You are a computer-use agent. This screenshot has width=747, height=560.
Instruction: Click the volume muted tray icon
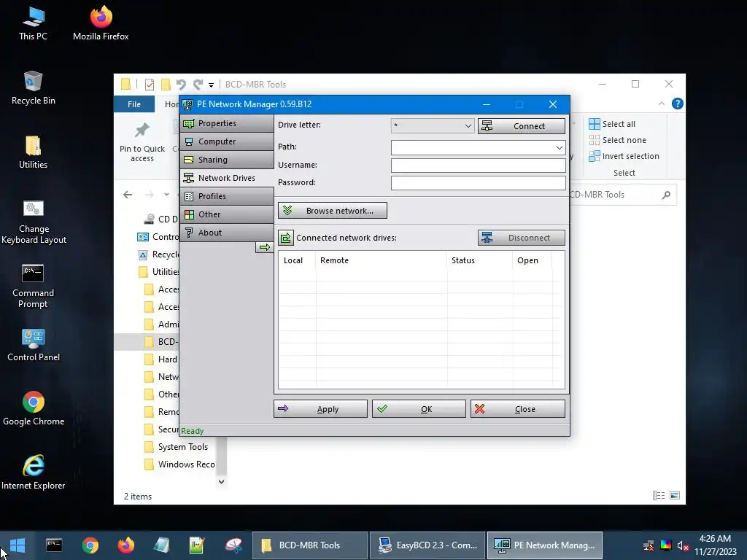pos(683,545)
